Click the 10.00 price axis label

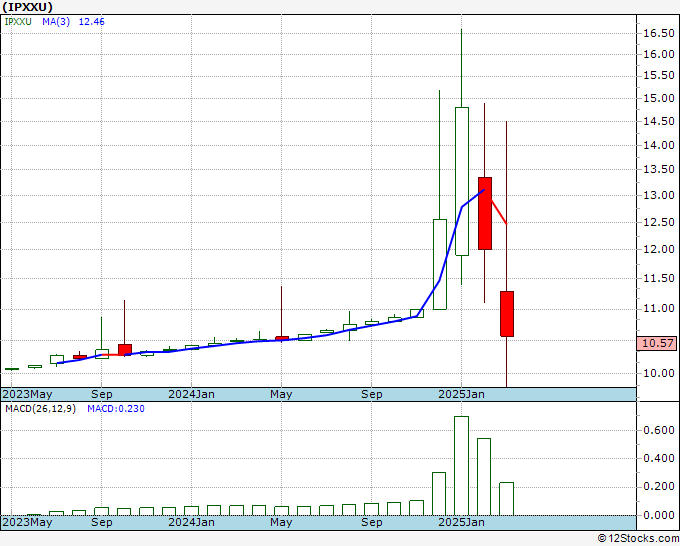click(659, 373)
